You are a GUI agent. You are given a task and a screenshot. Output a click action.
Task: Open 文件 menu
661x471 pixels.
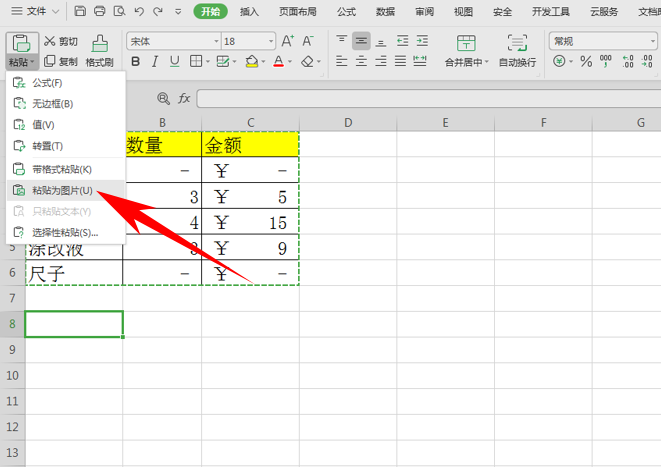point(35,11)
